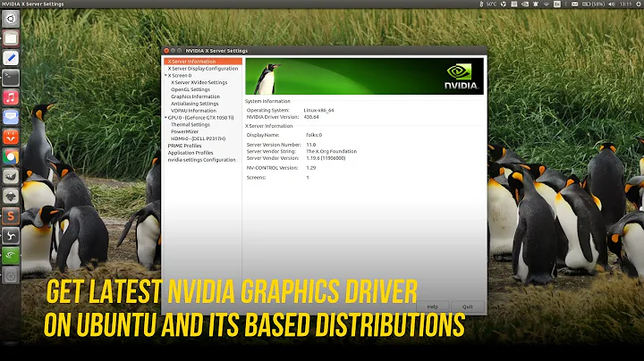The height and width of the screenshot is (361, 644).
Task: Click the clock in the top panel
Action: pos(625,4)
